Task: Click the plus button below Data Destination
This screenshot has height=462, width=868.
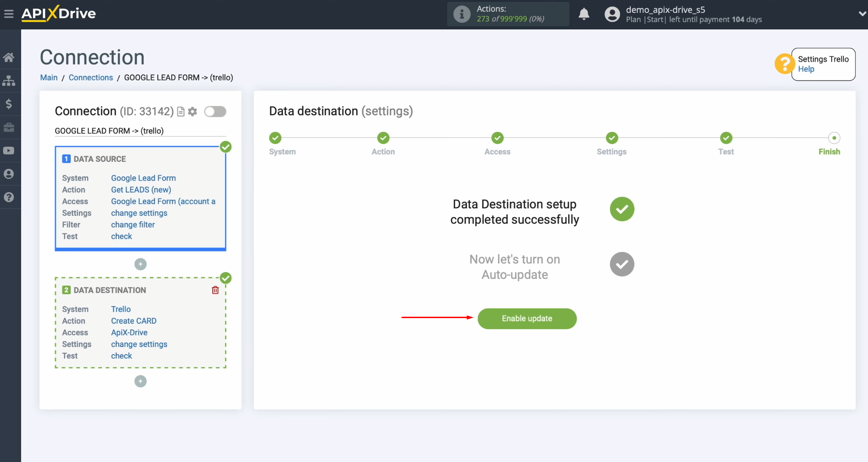Action: 141,381
